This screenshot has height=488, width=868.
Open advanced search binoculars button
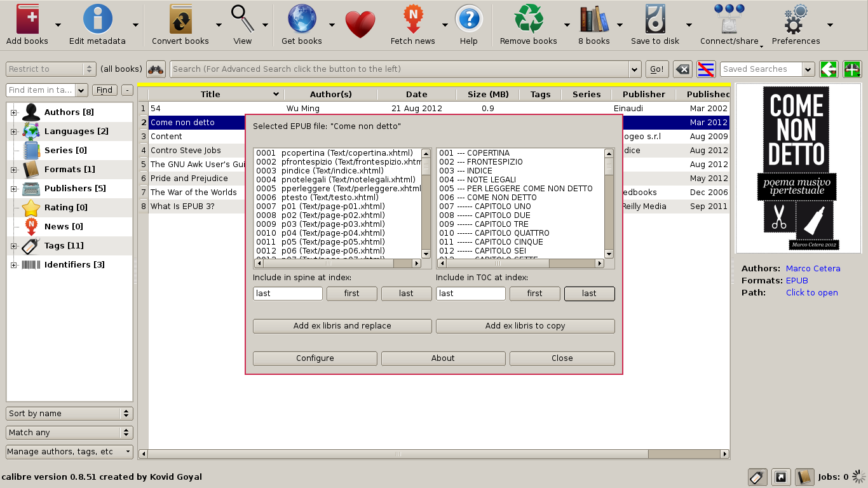[x=156, y=69]
